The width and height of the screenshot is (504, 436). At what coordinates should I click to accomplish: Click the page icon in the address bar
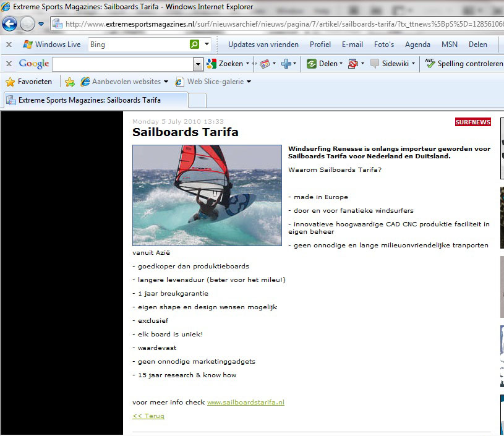pyautogui.click(x=58, y=24)
